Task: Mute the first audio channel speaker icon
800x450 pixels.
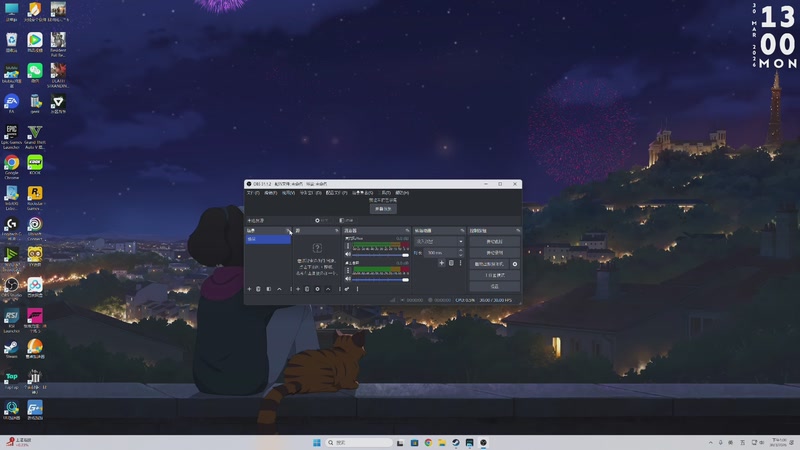Action: (348, 254)
